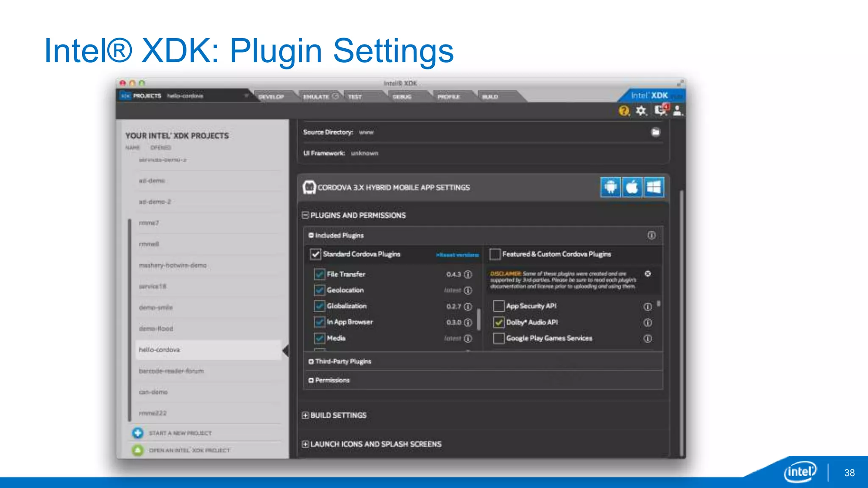Show info for Globalization plugin

tap(468, 307)
